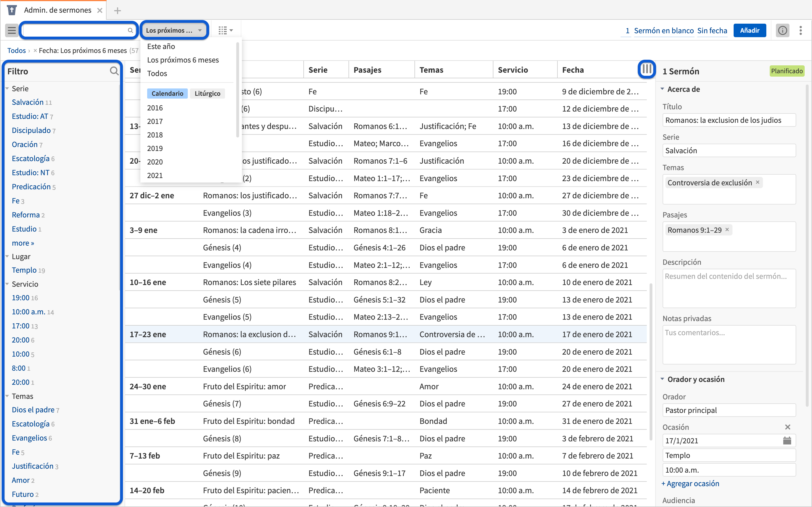The image size is (812, 507).
Task: Collapse the Orador y ocasión section
Action: pos(662,379)
